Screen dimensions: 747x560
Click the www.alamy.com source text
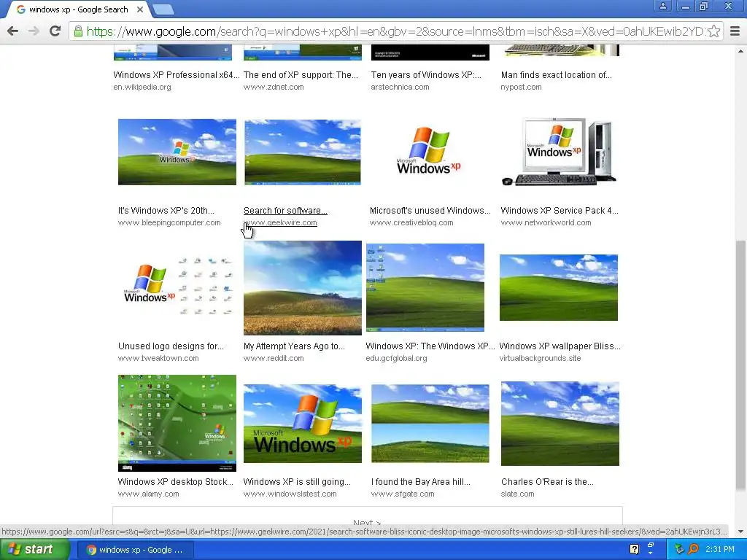coord(149,494)
